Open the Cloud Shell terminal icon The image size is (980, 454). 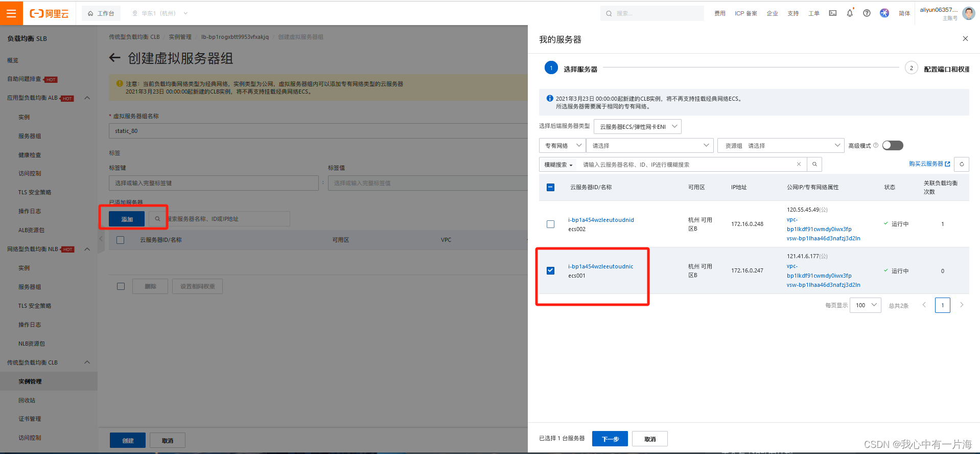pos(833,13)
